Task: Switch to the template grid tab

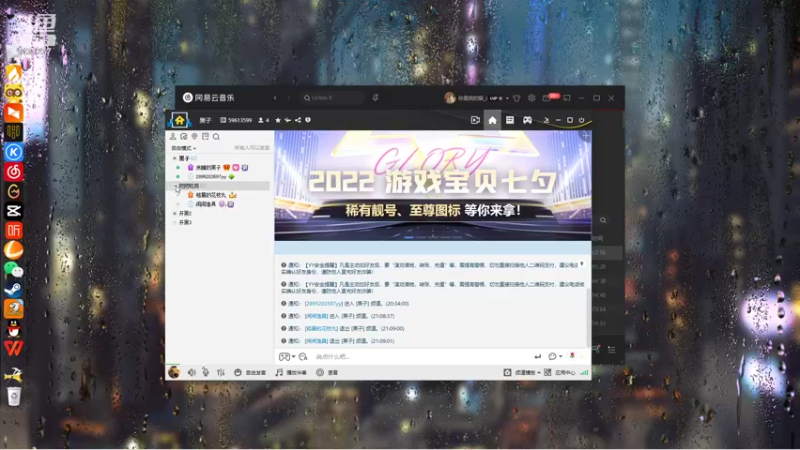Action: click(x=510, y=120)
